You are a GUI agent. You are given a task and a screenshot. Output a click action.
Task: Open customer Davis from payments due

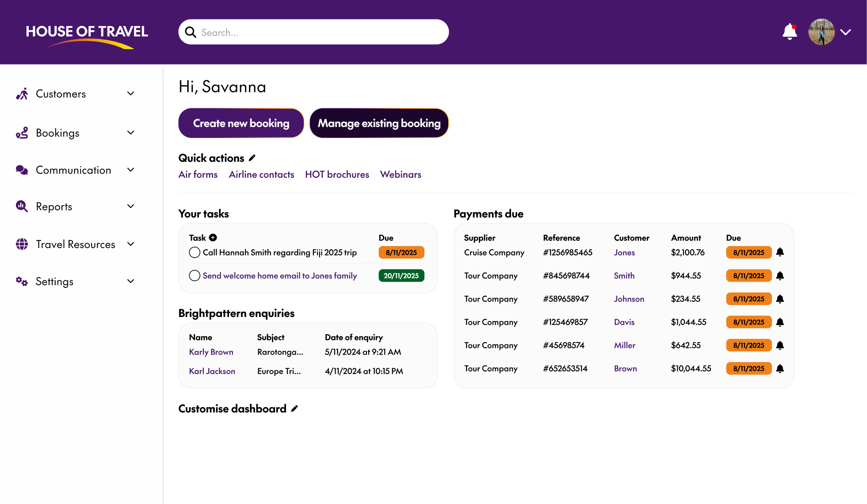[624, 322]
